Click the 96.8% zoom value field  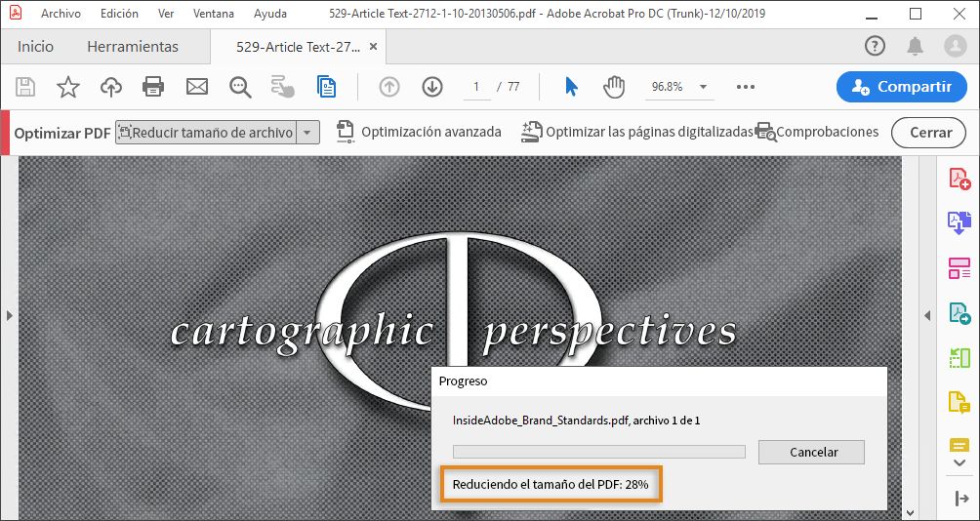[667, 87]
